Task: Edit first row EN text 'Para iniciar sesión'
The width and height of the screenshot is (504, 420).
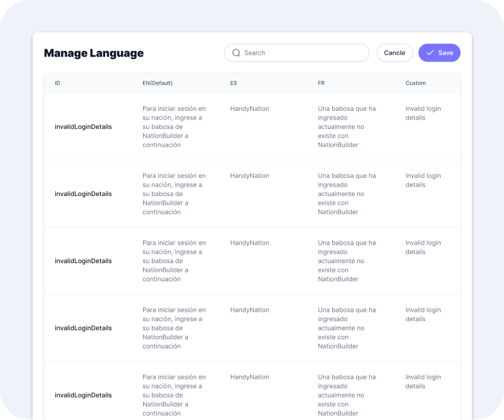Action: 174,127
